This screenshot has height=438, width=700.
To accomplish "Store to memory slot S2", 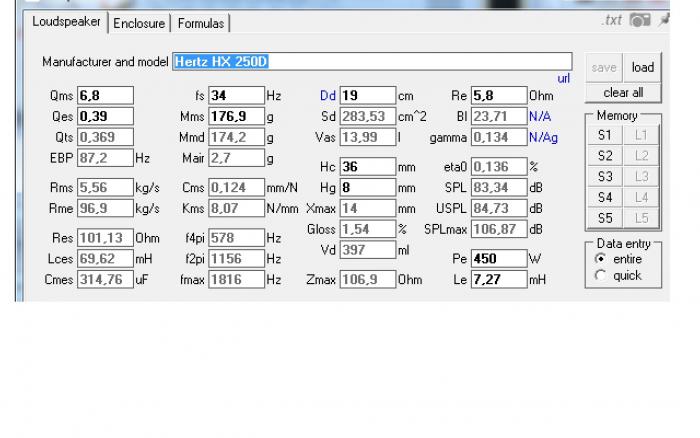I will 604,156.
